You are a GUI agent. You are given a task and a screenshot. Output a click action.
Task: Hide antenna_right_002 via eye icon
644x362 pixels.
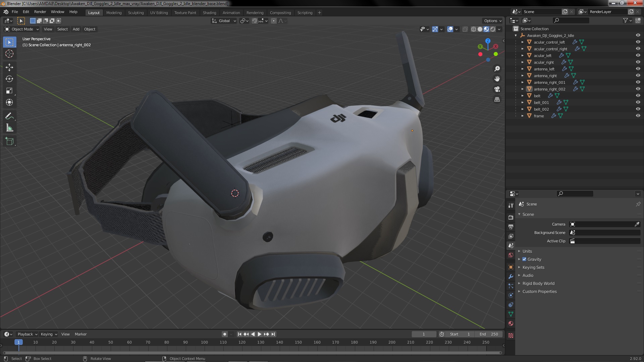pos(638,89)
